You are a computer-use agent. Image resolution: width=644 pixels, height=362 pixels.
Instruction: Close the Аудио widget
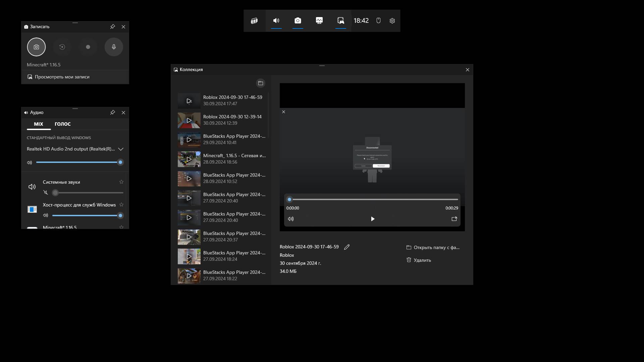point(123,113)
